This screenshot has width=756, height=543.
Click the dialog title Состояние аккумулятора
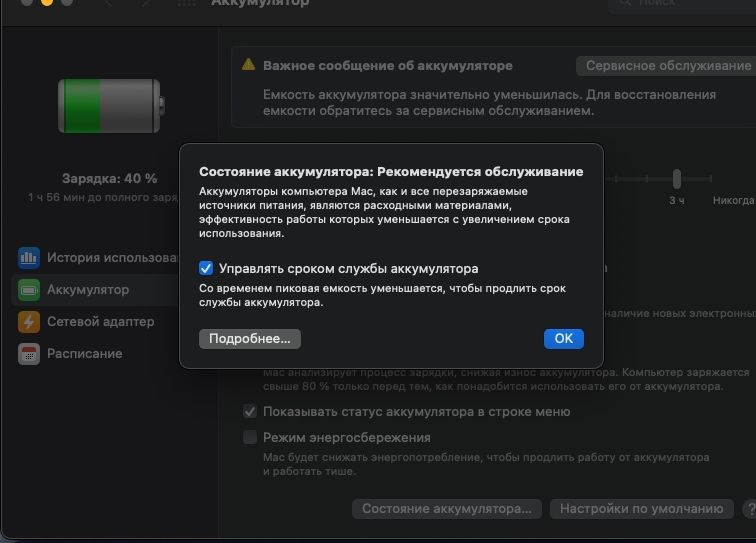pos(391,172)
